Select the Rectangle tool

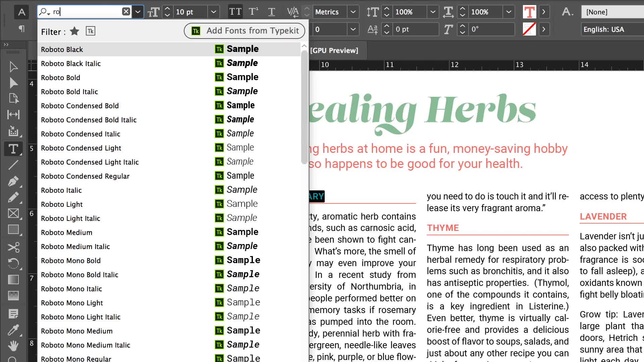[x=13, y=230]
